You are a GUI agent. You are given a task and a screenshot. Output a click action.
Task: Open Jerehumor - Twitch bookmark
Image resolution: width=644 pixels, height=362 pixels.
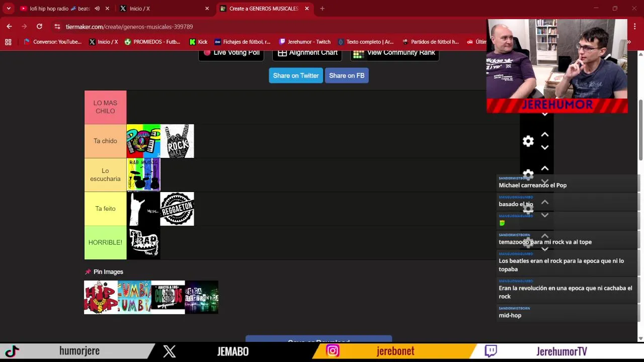[x=305, y=42]
